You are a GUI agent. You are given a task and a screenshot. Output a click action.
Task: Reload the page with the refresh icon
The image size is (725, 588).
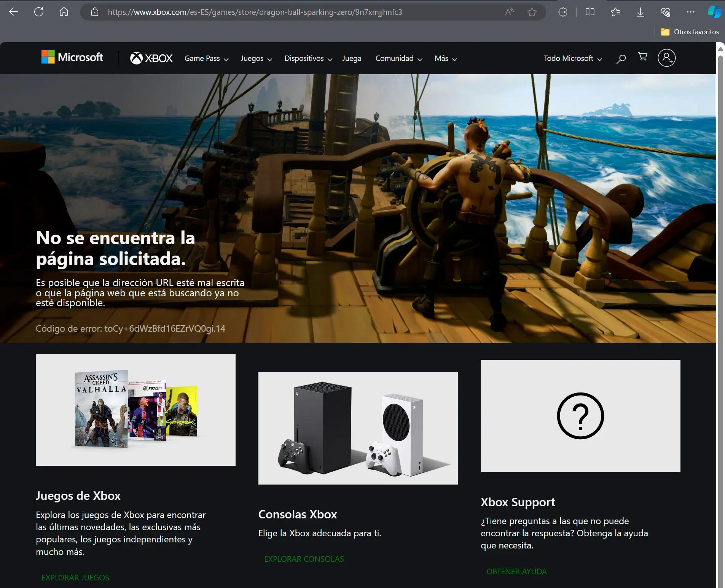(x=39, y=12)
